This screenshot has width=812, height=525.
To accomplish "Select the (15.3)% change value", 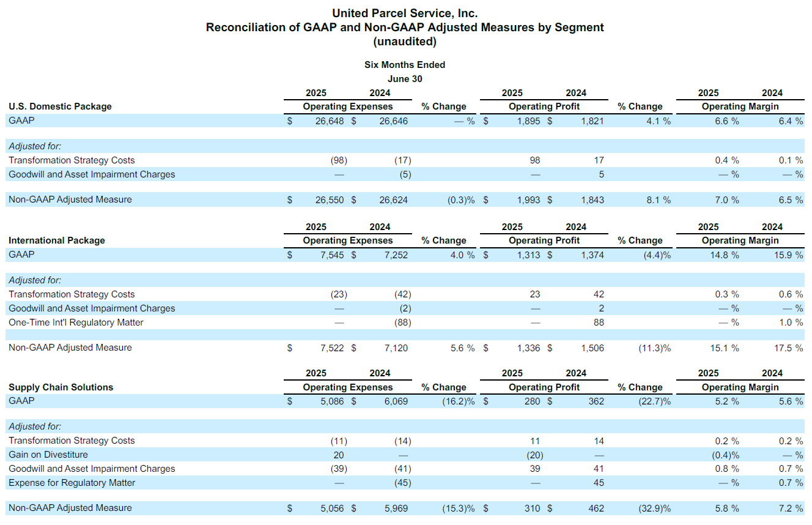I will [x=459, y=508].
